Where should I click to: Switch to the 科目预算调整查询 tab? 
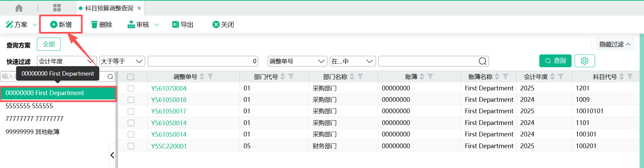[109, 8]
